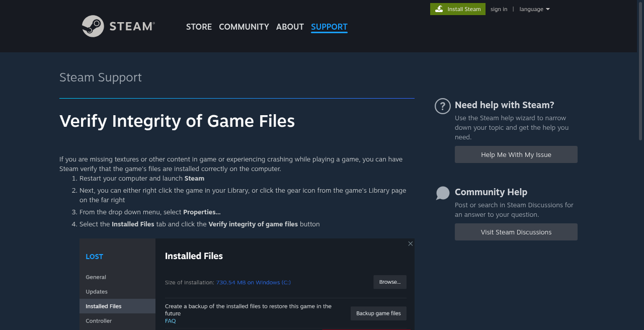Image resolution: width=644 pixels, height=330 pixels.
Task: Click the Verify Integrity of Game Files heading
Action: coord(177,121)
